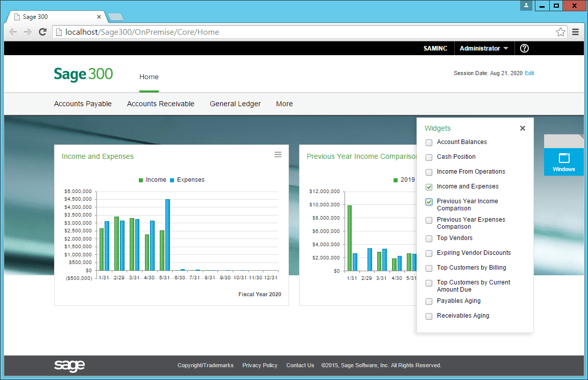Check Income From Operations widget

pyautogui.click(x=429, y=172)
